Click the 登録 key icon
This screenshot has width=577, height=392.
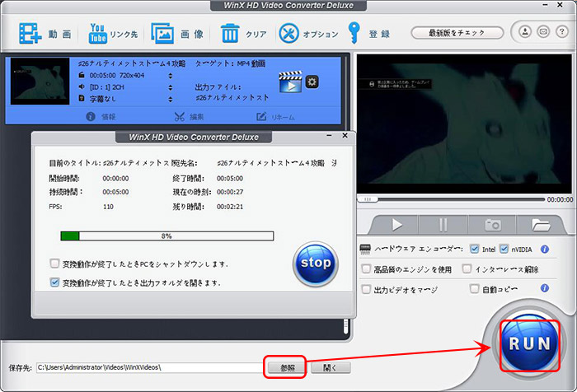(x=354, y=33)
